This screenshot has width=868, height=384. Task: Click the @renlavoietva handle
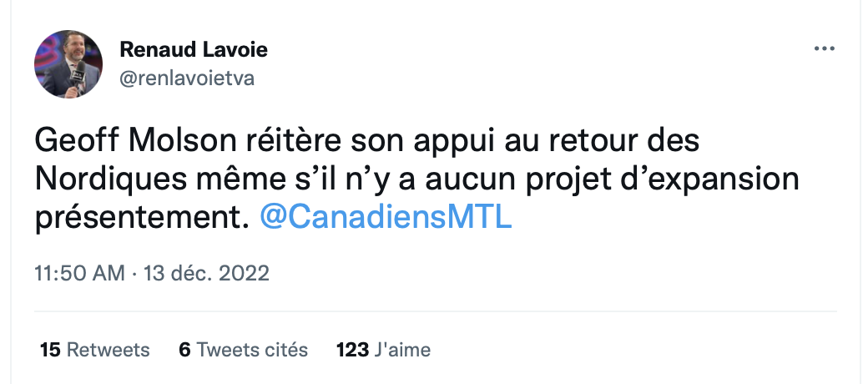(x=187, y=78)
